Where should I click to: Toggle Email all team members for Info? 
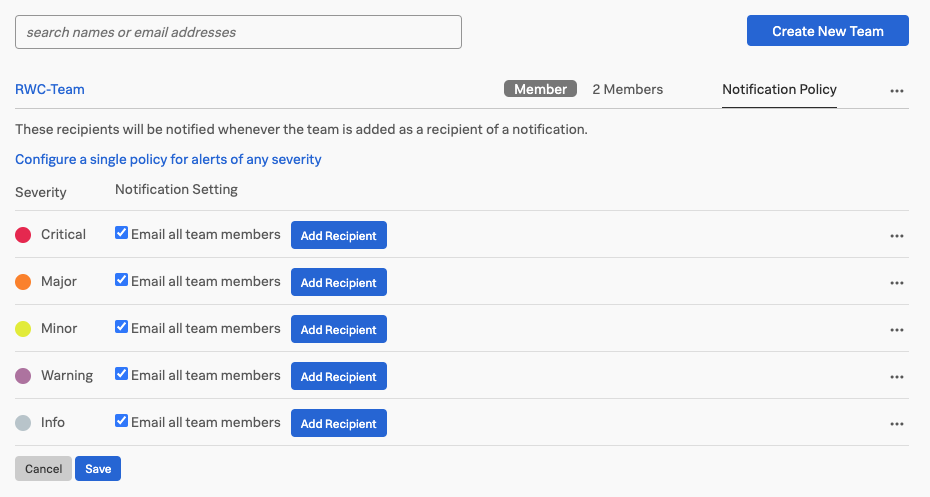(122, 421)
